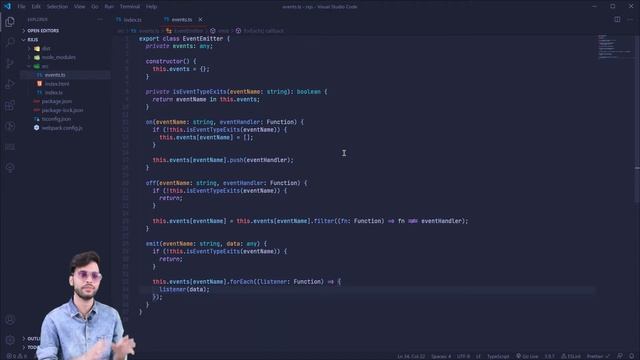Click the cursor line and column status entry

[x=411, y=356]
